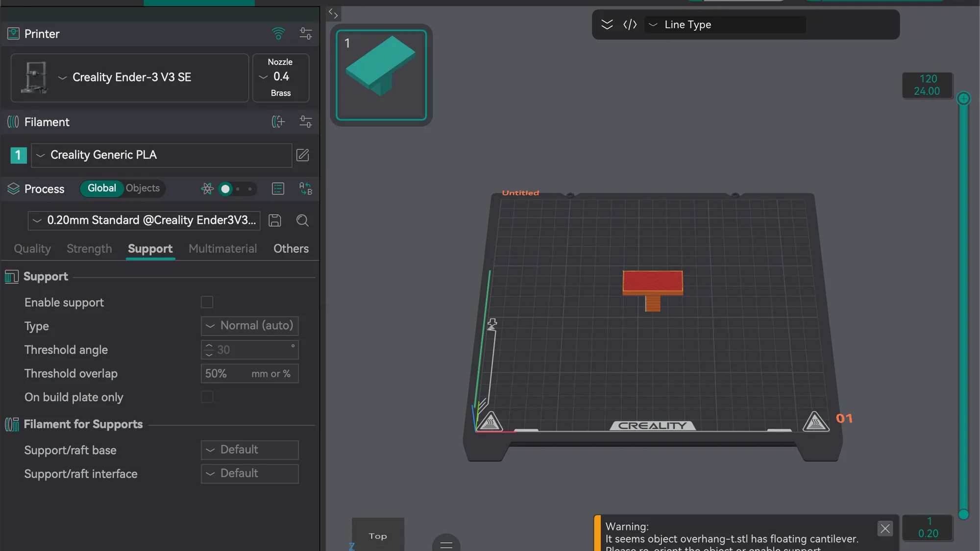The height and width of the screenshot is (551, 980).
Task: Expand the Creality Generic PLA filament dropdown
Action: pyautogui.click(x=162, y=155)
